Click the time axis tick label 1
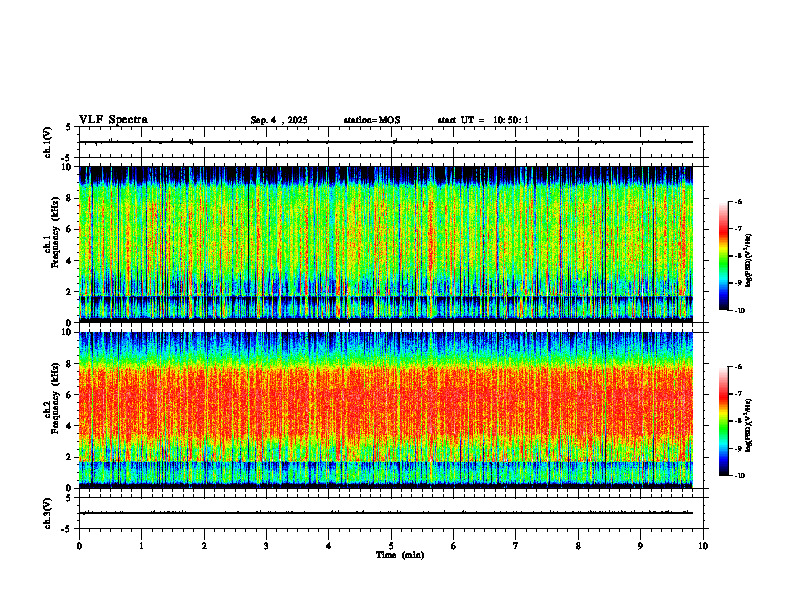Image resolution: width=792 pixels, height=612 pixels. pos(141,546)
